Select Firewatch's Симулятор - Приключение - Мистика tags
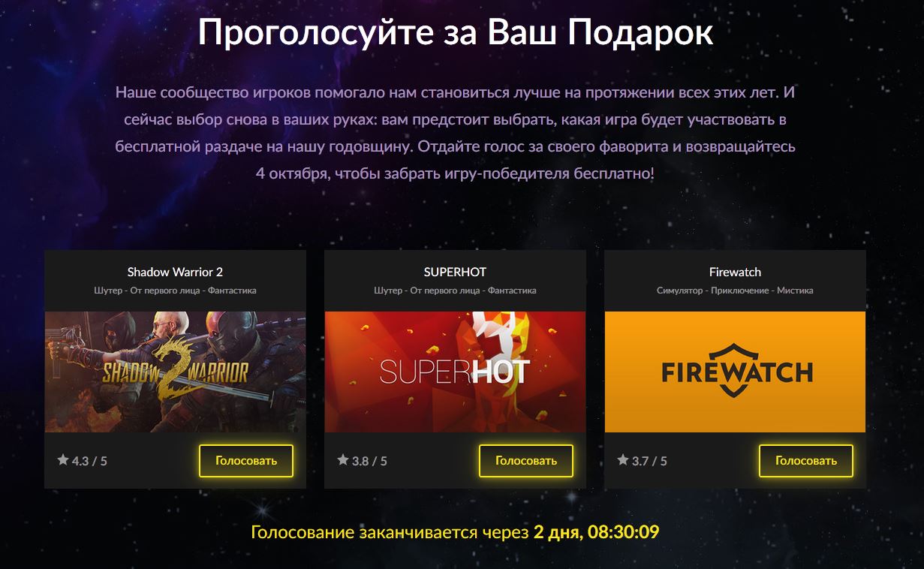This screenshot has width=924, height=569. 735,291
